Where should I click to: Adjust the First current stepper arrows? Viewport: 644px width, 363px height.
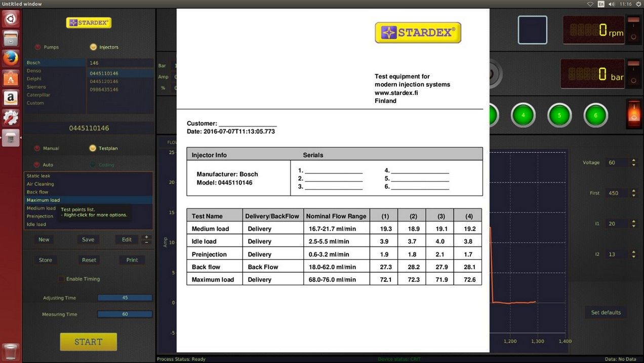(x=633, y=193)
